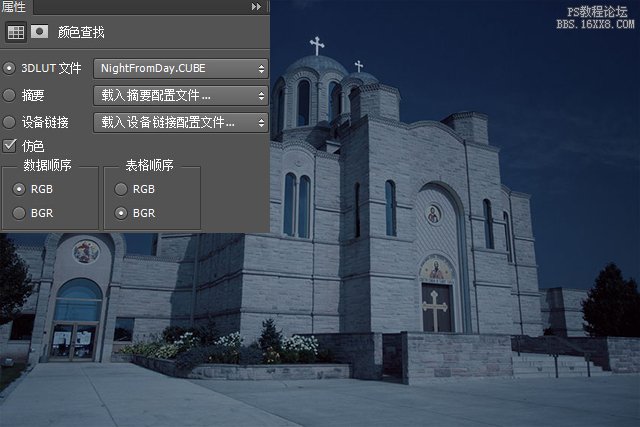Open the NightFromDay.CUBE dropdown
This screenshot has width=640, height=427.
click(x=181, y=68)
